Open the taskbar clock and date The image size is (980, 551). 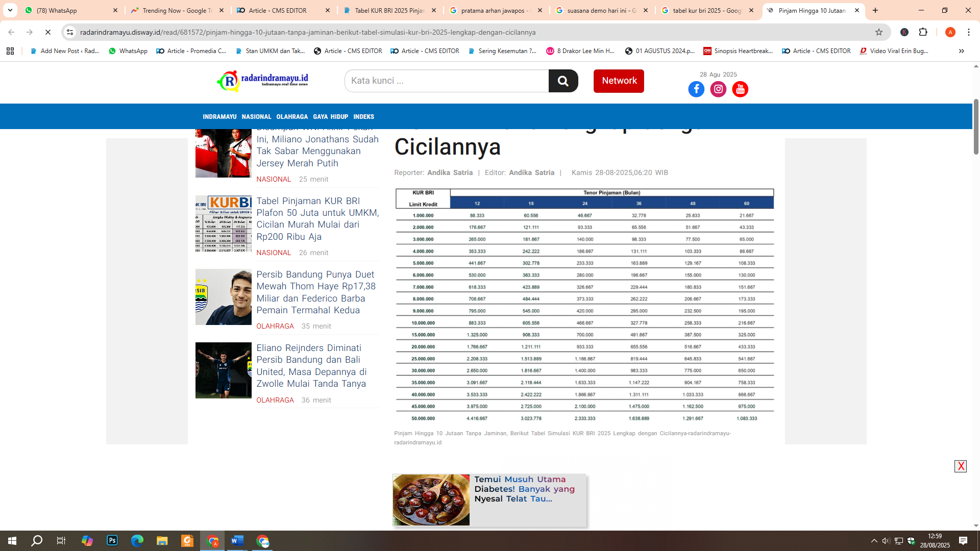(935, 541)
